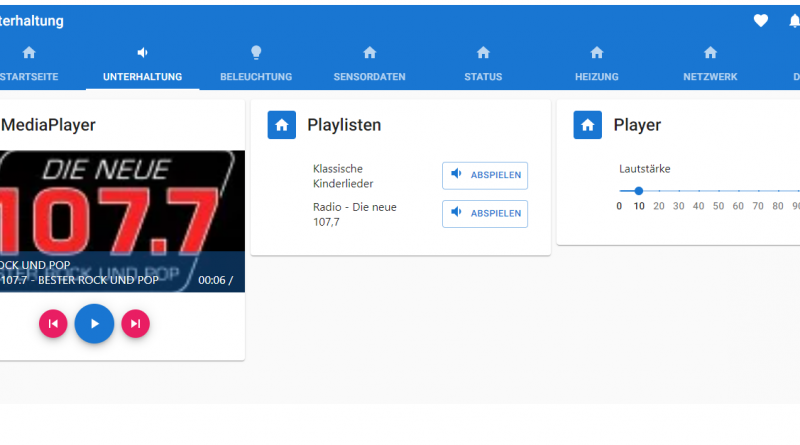This screenshot has height=445, width=800.
Task: Go to the Sensordaten tab
Action: [369, 64]
